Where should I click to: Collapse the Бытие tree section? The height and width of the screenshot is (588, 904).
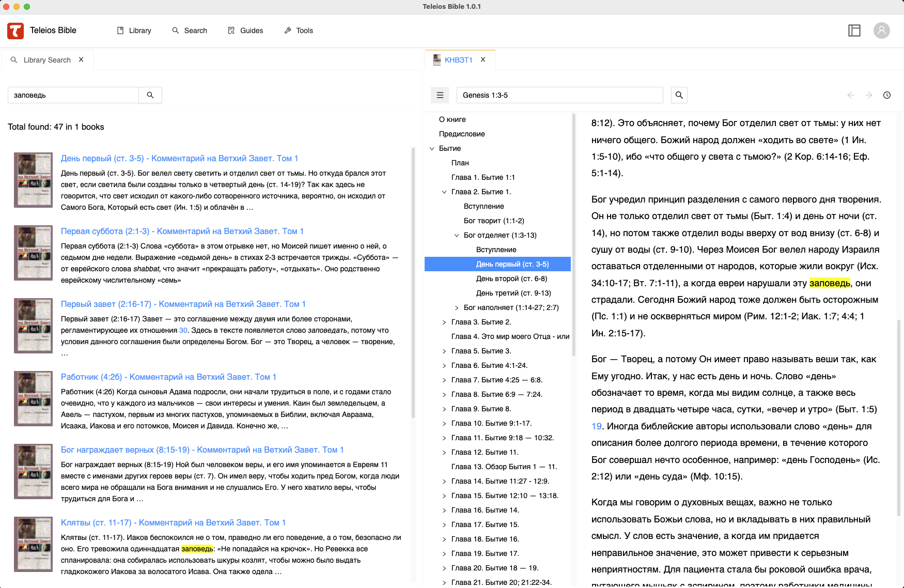[432, 149]
